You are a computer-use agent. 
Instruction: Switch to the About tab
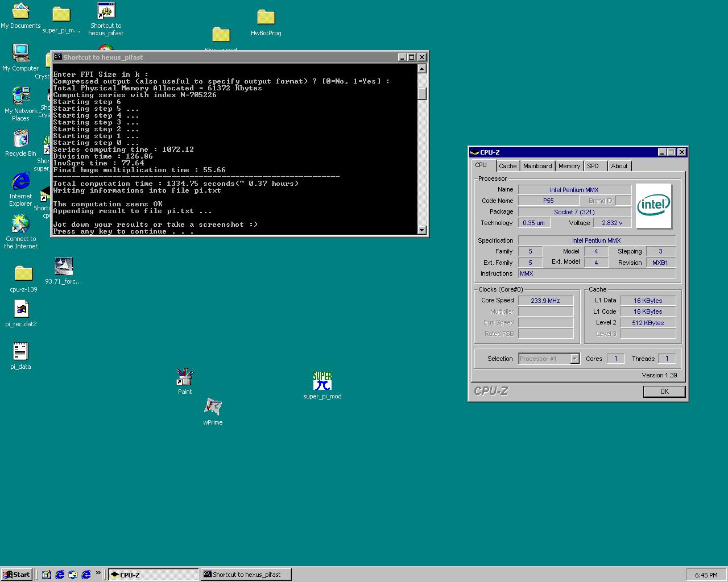(619, 166)
